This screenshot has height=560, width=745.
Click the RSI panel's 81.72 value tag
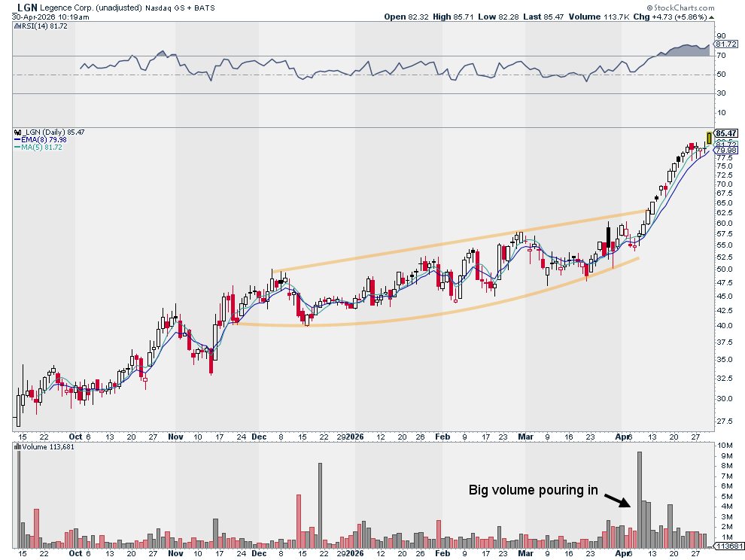pos(726,44)
